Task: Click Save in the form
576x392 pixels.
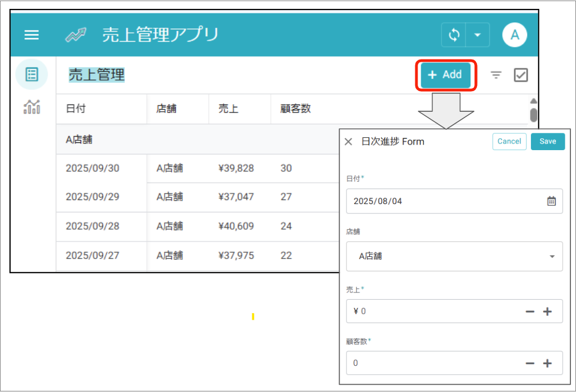Action: (548, 141)
